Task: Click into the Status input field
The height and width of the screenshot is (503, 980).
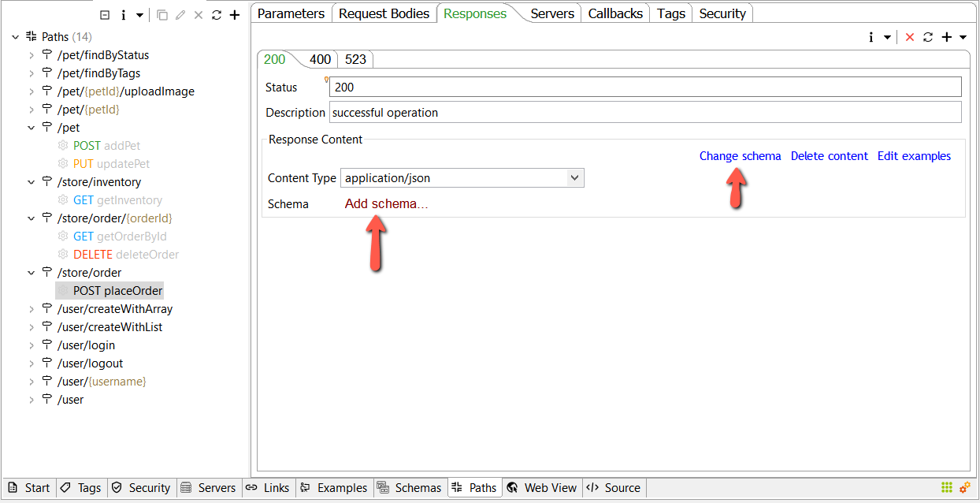Action: click(645, 87)
